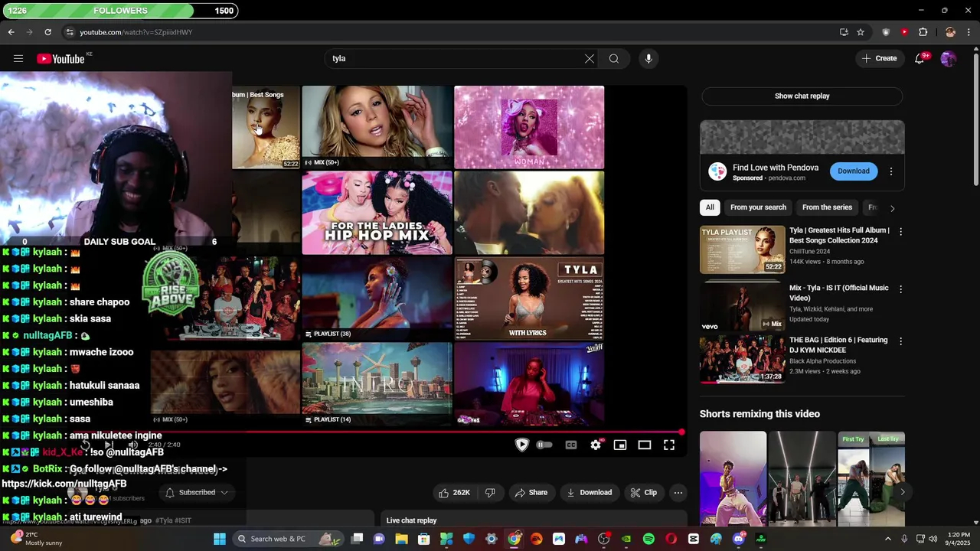
Task: Reload the page in the browser
Action: point(47,32)
